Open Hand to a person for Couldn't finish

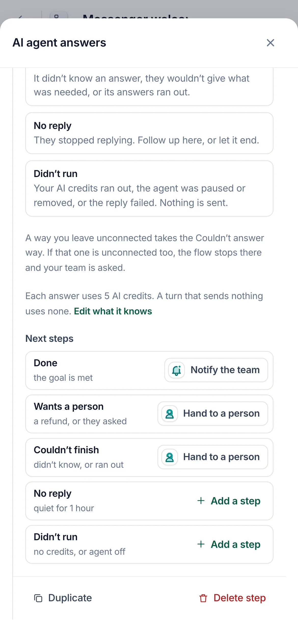coord(213,457)
